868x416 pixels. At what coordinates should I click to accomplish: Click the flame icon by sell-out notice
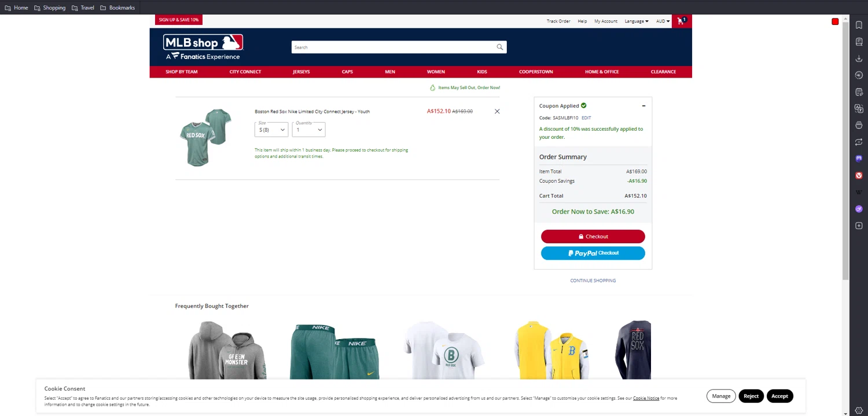[432, 87]
